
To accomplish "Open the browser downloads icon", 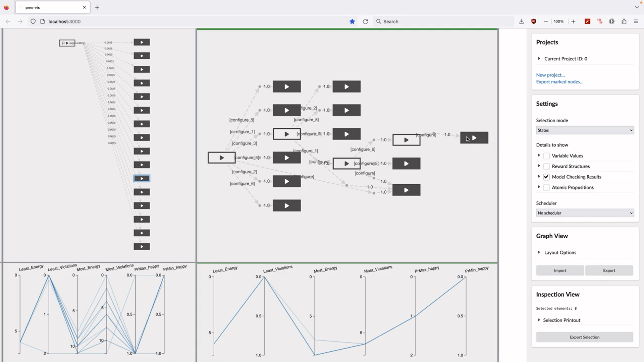I will coord(521,21).
